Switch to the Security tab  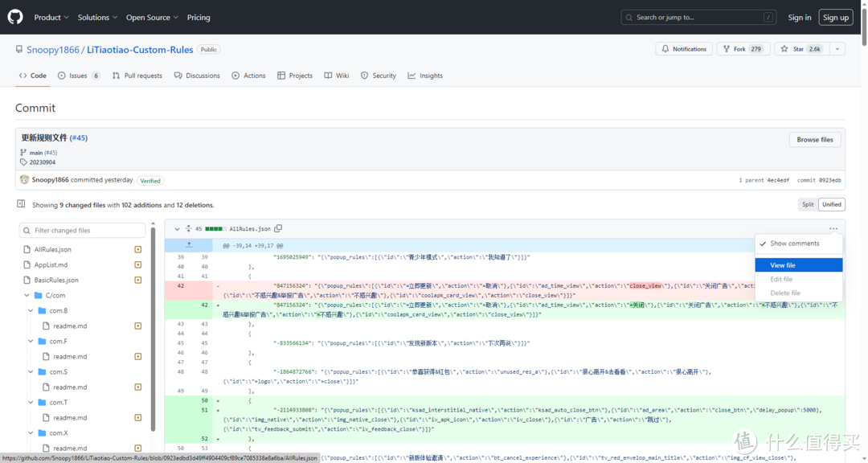coord(379,76)
